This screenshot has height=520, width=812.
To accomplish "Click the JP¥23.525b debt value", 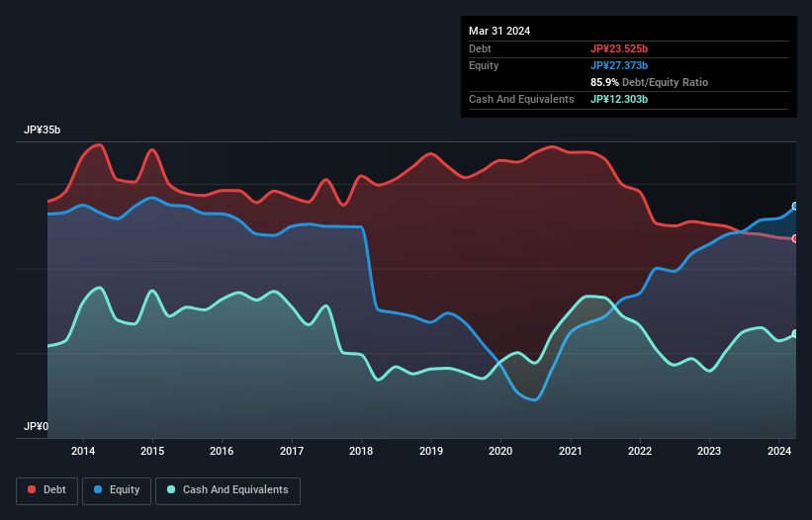I will click(x=619, y=48).
